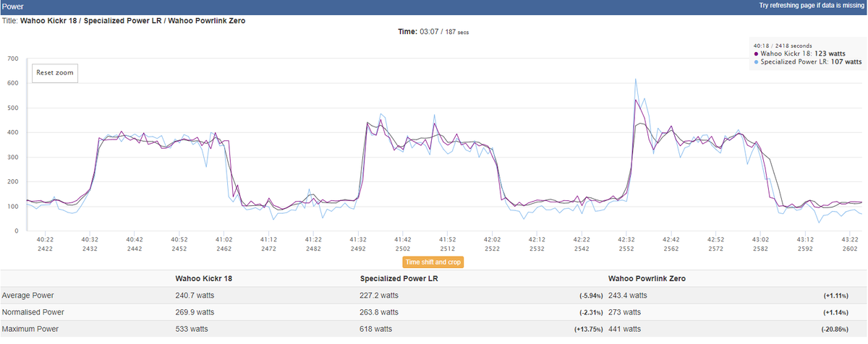
Task: Click the 243.4 watts value
Action: pos(629,296)
